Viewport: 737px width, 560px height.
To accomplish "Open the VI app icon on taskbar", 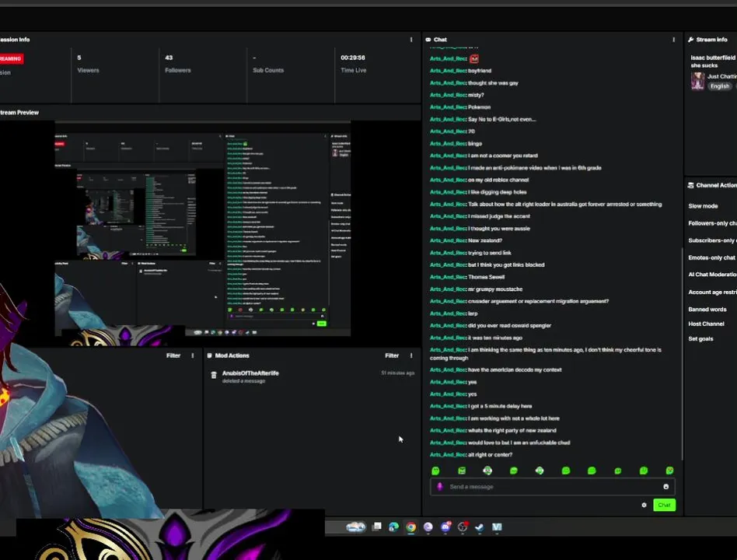I will point(497,527).
